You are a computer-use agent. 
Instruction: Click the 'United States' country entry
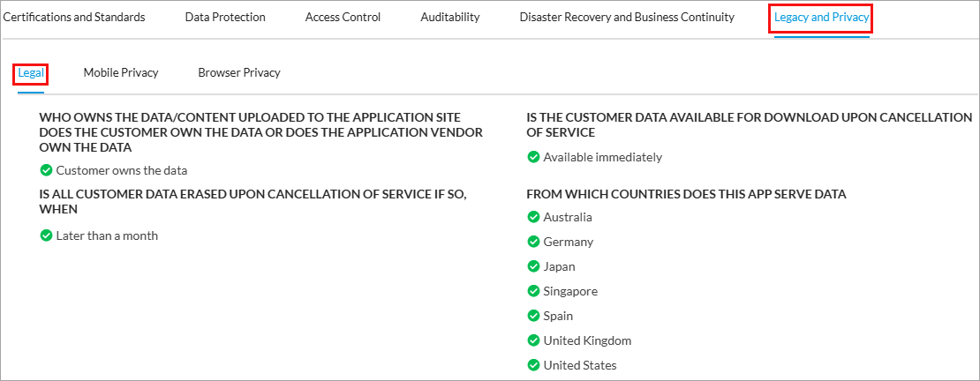(580, 365)
